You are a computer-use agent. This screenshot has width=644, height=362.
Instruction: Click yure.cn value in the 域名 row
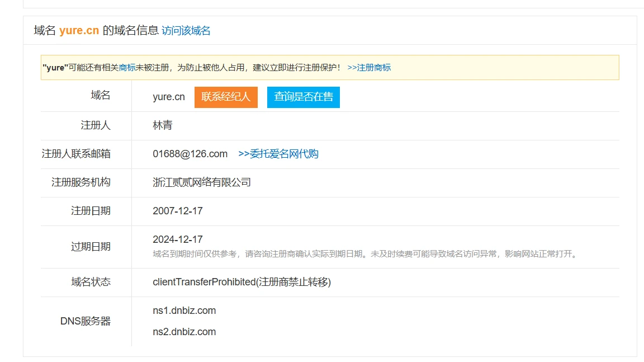tap(168, 97)
